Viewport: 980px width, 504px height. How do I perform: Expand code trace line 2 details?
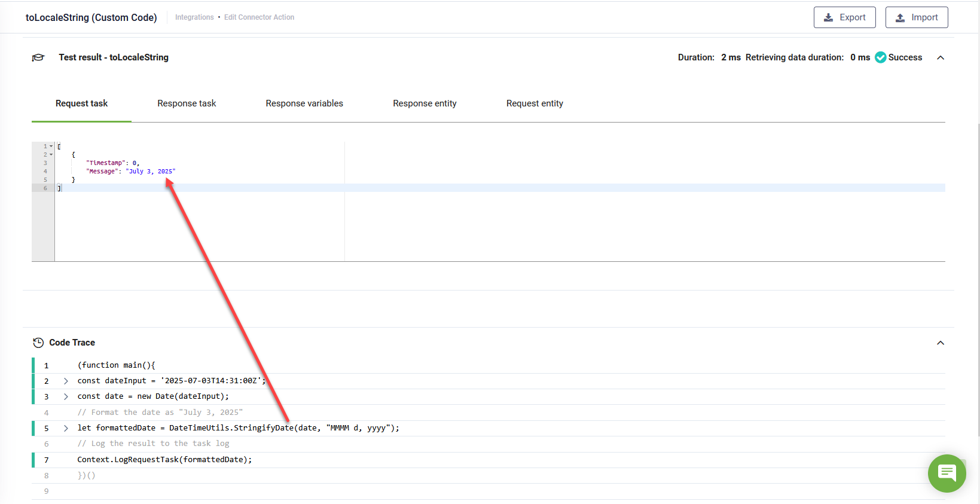pyautogui.click(x=66, y=381)
